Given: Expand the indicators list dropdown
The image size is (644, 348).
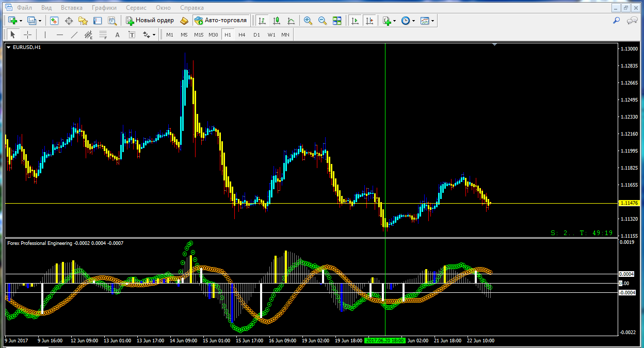Looking at the screenshot, I should pos(394,21).
